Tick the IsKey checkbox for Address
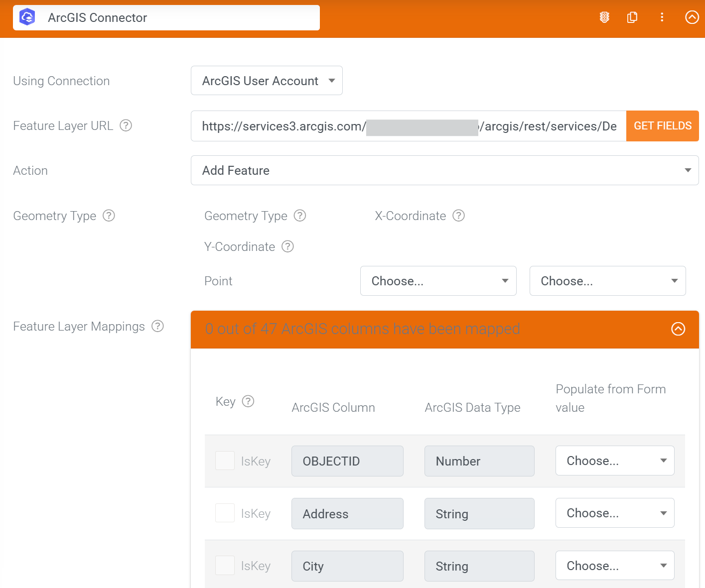The height and width of the screenshot is (588, 705). (x=225, y=513)
